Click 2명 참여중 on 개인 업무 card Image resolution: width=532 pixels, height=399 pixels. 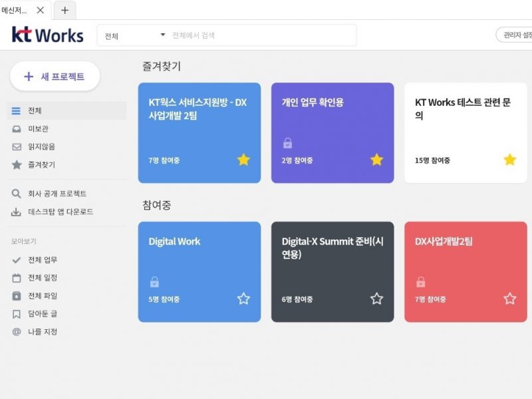coord(297,160)
